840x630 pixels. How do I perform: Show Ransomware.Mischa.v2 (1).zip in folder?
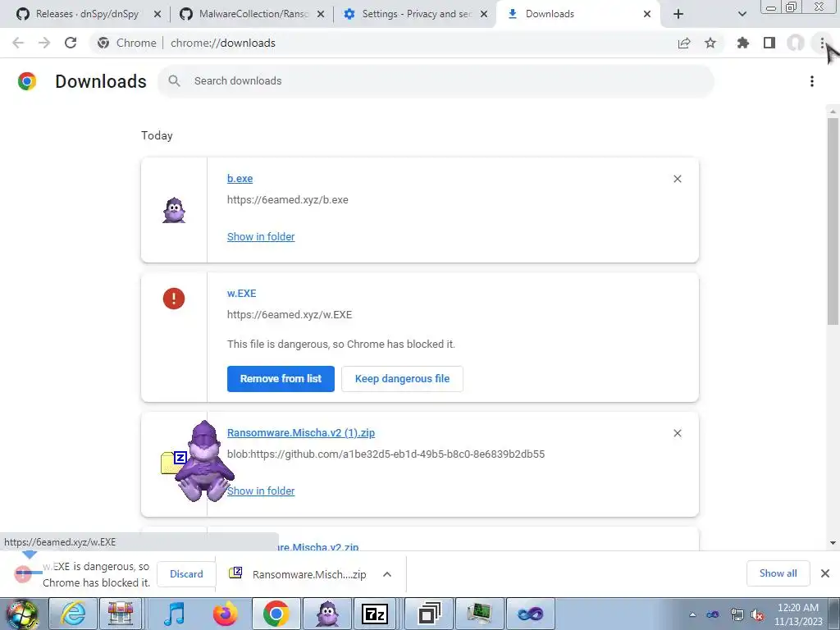(261, 491)
